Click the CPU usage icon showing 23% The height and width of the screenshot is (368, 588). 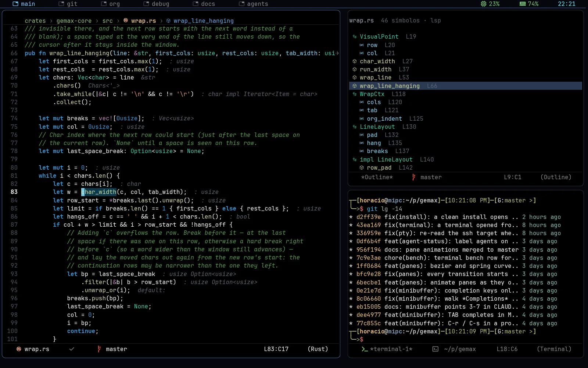coord(484,4)
